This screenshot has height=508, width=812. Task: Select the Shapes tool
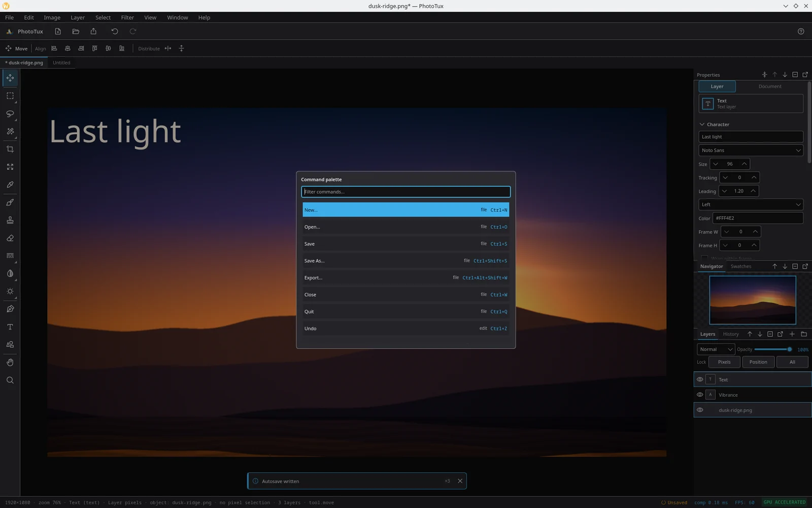point(10,345)
